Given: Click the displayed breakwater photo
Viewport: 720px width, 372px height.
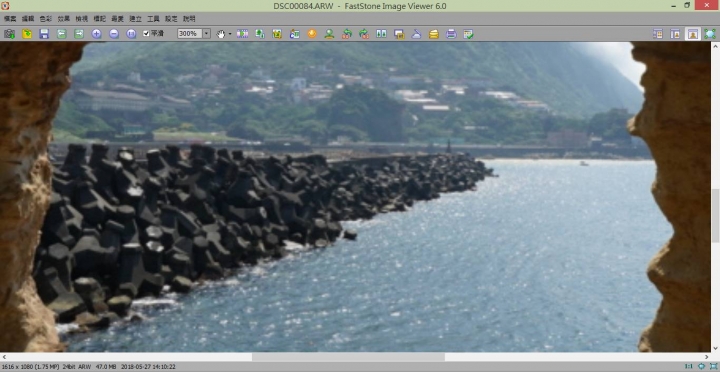Looking at the screenshot, I should coord(355,197).
